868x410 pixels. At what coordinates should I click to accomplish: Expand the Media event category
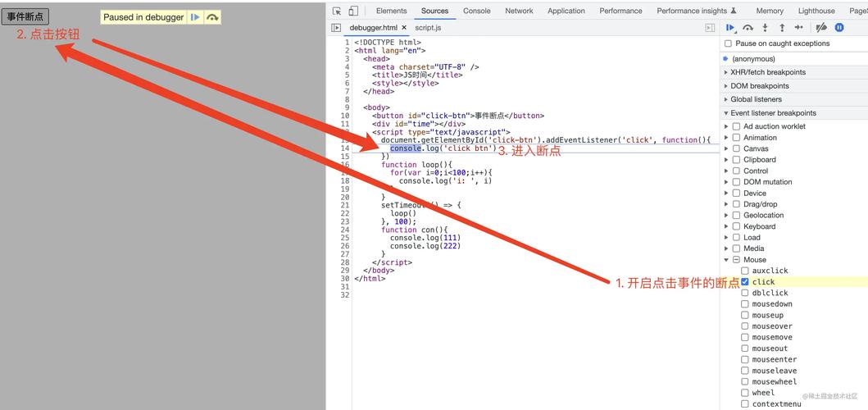[726, 248]
